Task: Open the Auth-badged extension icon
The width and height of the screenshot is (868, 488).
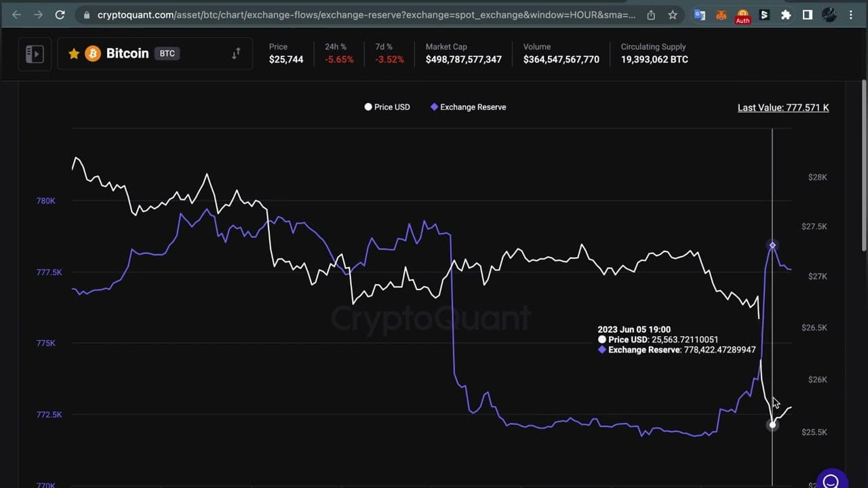Action: coord(743,16)
